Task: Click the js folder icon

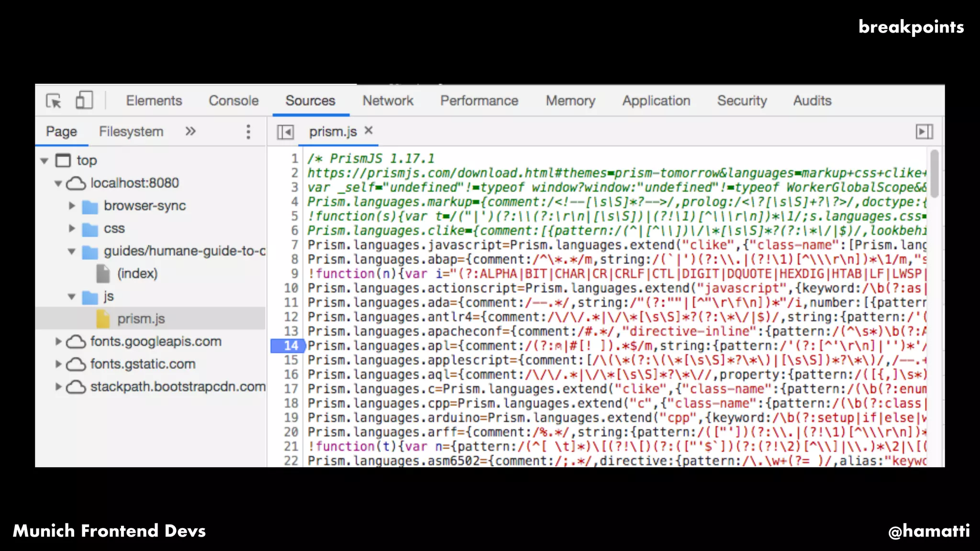Action: tap(89, 297)
